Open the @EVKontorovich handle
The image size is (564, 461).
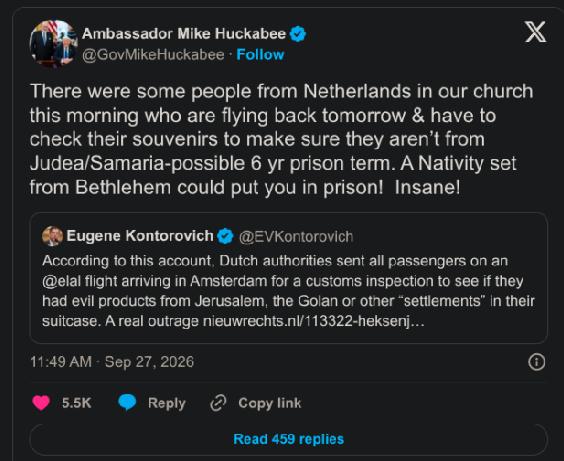tap(296, 237)
